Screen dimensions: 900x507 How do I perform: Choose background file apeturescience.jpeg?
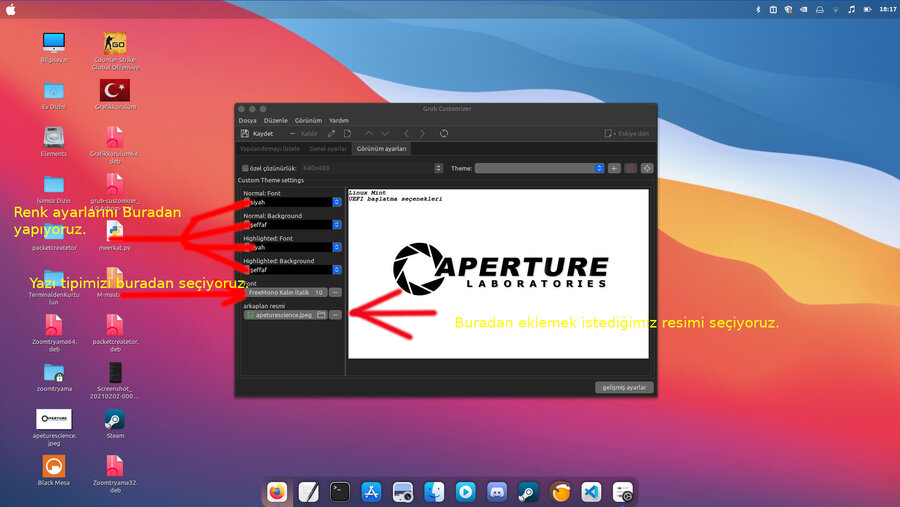(286, 315)
